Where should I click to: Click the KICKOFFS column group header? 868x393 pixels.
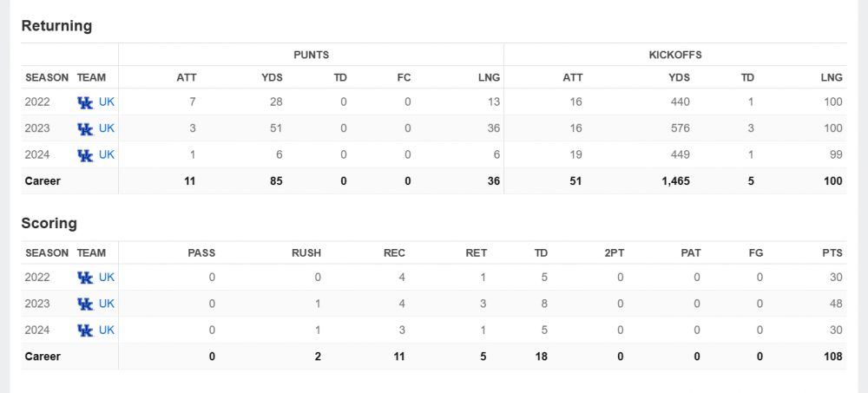[x=674, y=54]
